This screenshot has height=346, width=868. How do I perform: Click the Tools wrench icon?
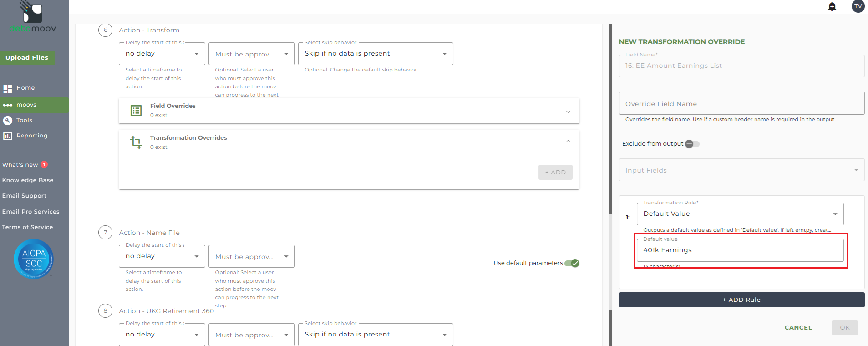click(8, 120)
